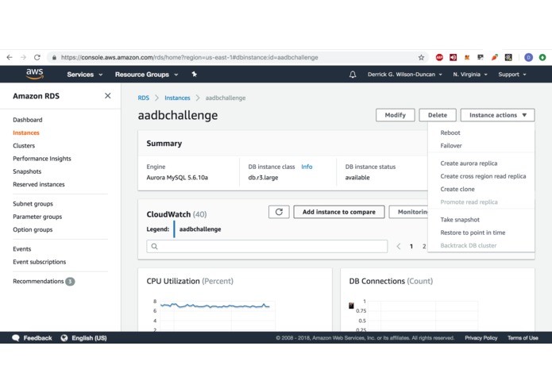Choose Restore to point in time
Viewport: 552px width, 392px height.
coord(473,233)
